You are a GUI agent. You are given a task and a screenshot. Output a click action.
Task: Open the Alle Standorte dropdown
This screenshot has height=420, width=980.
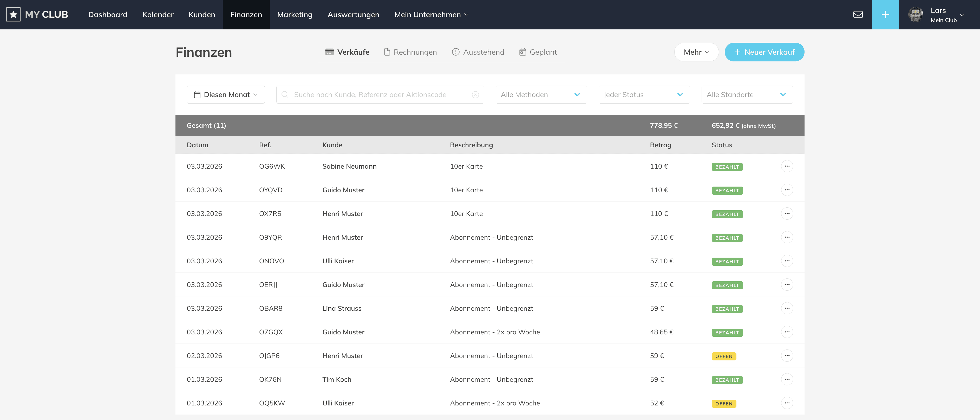click(x=746, y=94)
